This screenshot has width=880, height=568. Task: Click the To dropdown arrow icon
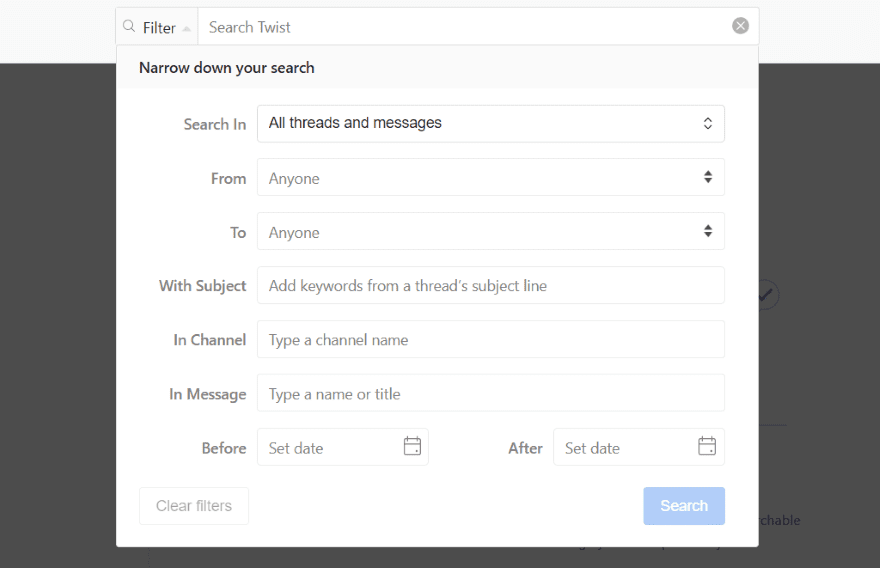coord(707,232)
